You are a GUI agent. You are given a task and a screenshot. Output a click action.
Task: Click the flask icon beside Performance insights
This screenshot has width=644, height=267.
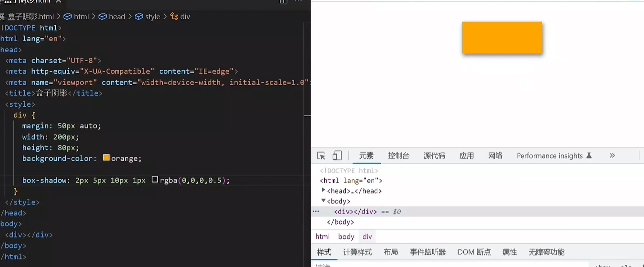pos(589,155)
